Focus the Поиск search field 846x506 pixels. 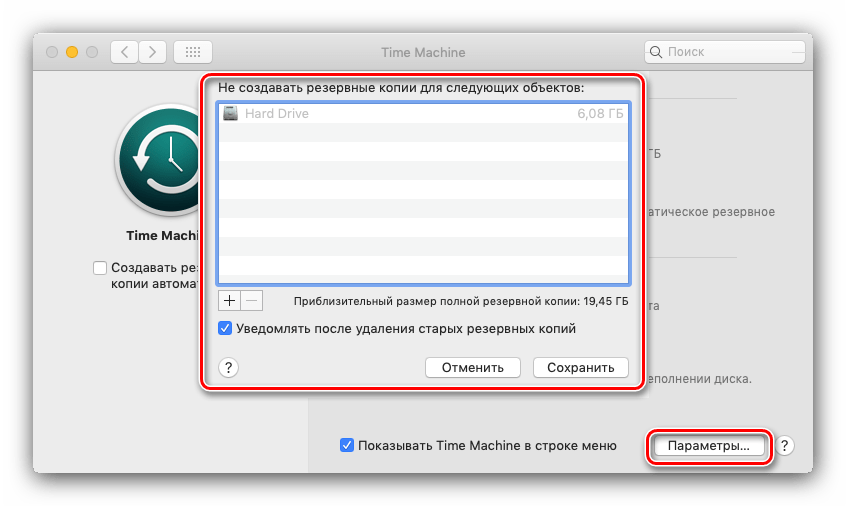[730, 52]
